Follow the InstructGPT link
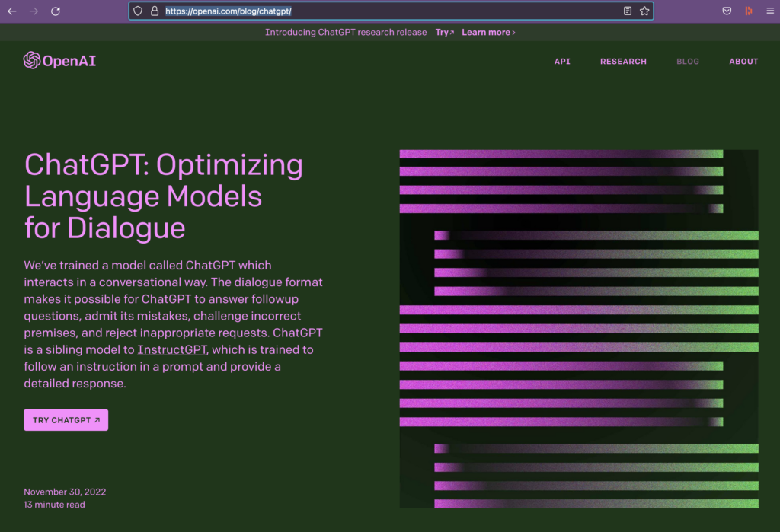Screen dimensions: 780x532 (x=172, y=349)
